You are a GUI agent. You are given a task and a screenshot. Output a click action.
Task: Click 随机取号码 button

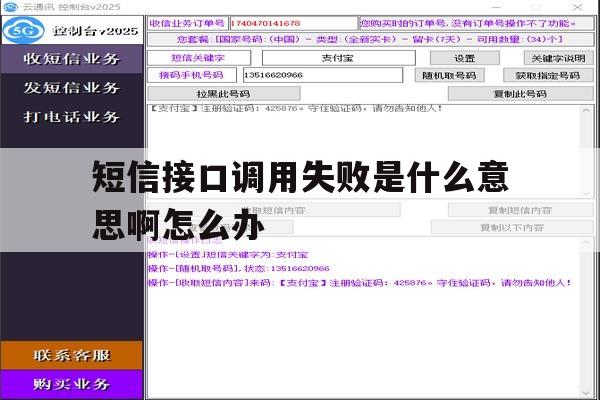pyautogui.click(x=449, y=75)
